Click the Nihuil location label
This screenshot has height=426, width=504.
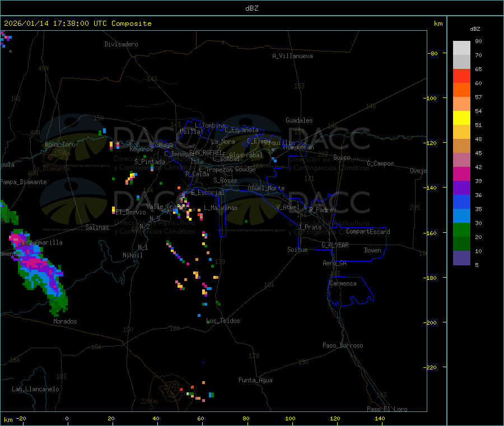coord(132,255)
